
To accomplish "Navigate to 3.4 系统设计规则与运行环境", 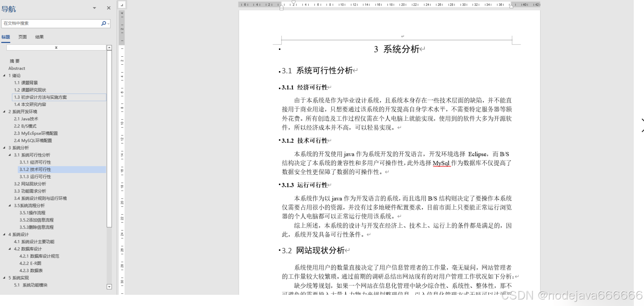I will click(x=41, y=198).
